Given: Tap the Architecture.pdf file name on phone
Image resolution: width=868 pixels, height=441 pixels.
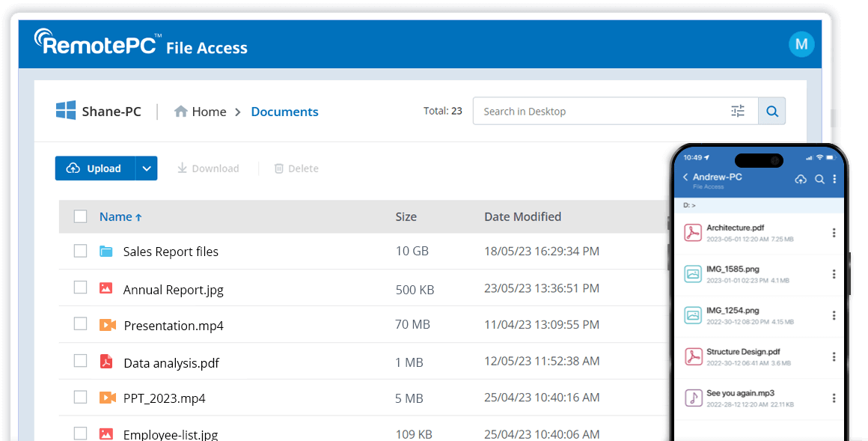Looking at the screenshot, I should (735, 228).
